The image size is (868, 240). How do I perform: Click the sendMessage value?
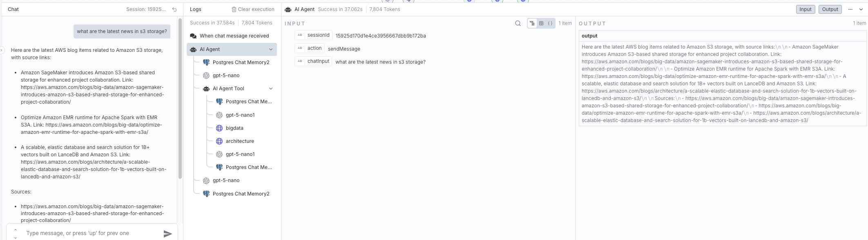(344, 49)
